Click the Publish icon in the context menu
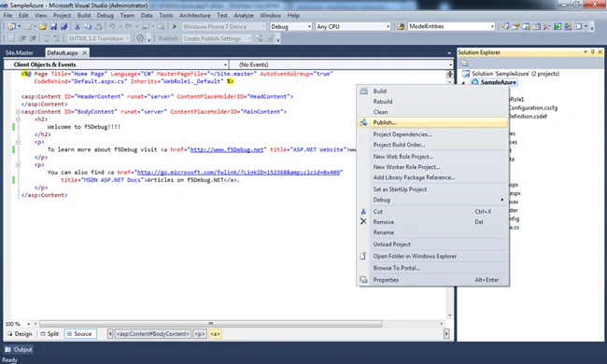 tap(363, 122)
